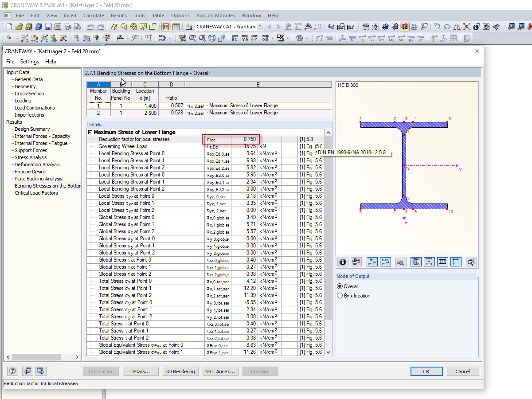Image resolution: width=532 pixels, height=399 pixels.
Task: Click the OK button
Action: pyautogui.click(x=426, y=372)
